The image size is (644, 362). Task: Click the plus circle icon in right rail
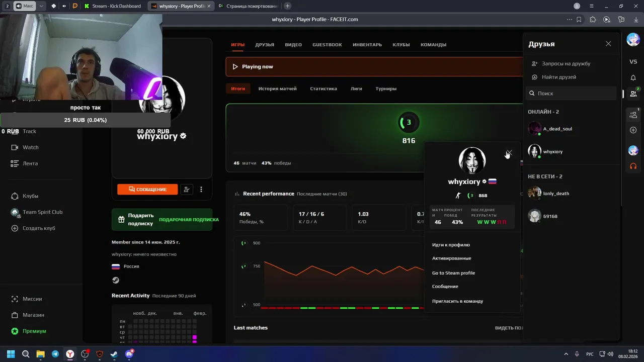[633, 130]
